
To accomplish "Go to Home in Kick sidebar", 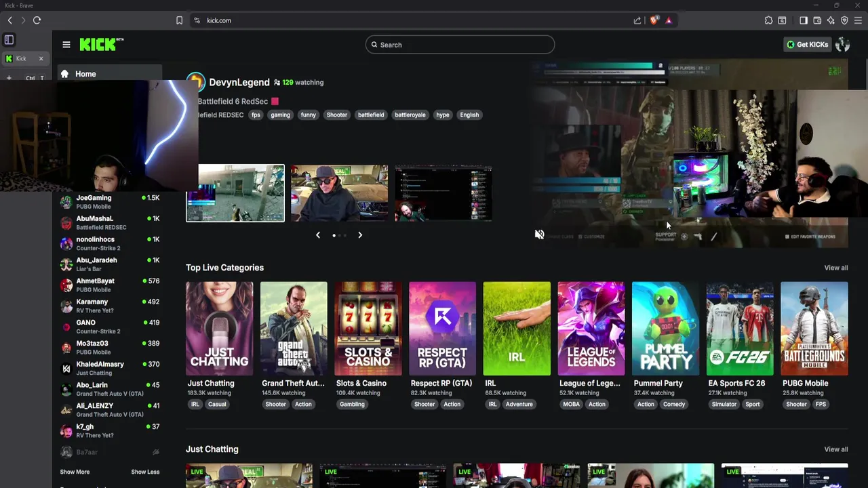I will point(109,74).
